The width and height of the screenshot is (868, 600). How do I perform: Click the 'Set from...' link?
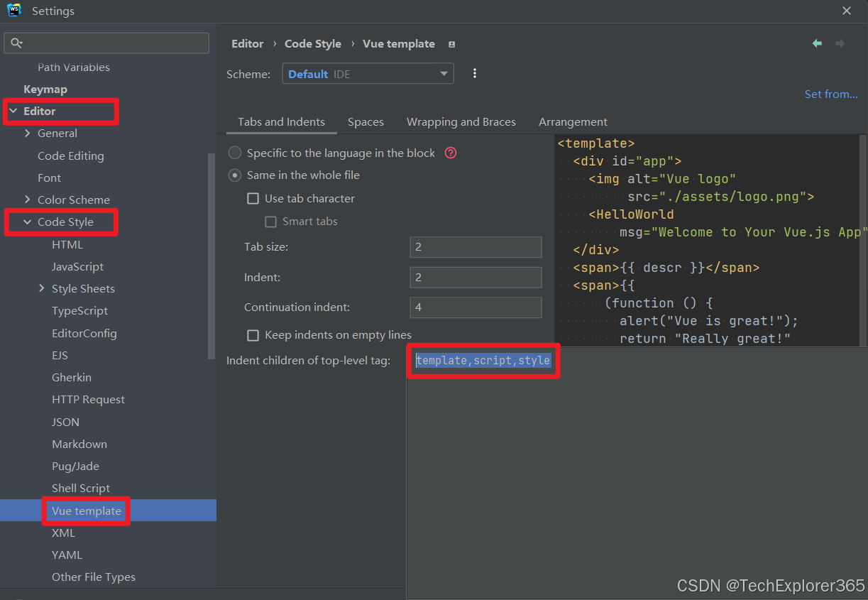[x=831, y=94]
